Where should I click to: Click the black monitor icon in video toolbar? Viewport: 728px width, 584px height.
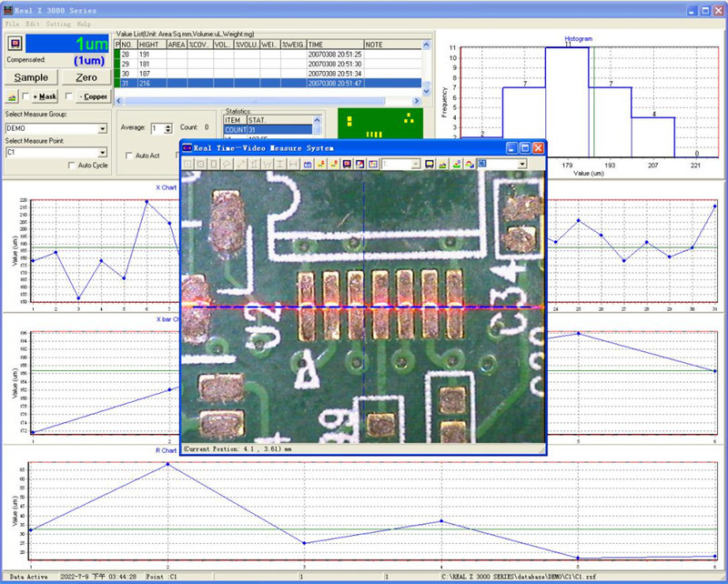pos(430,164)
